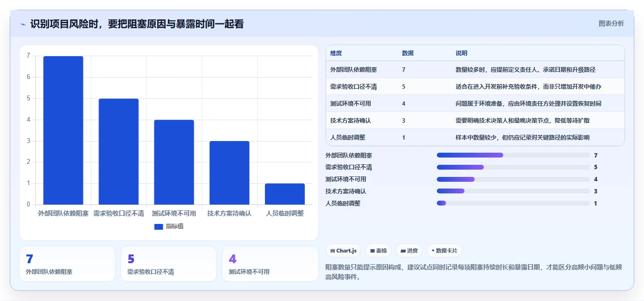Screen dimensions: 644x301
Task: Click the 说明 table column header
Action: [461, 53]
